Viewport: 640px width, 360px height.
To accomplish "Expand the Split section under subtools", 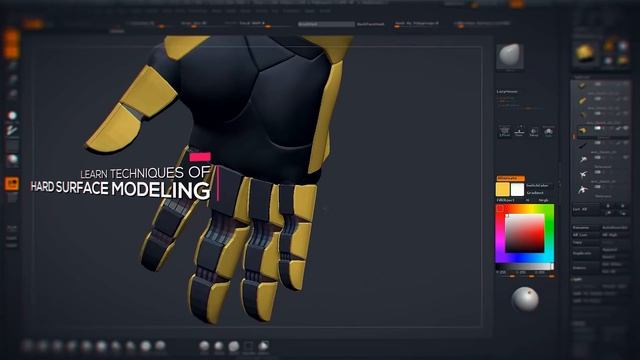I will pyautogui.click(x=577, y=279).
